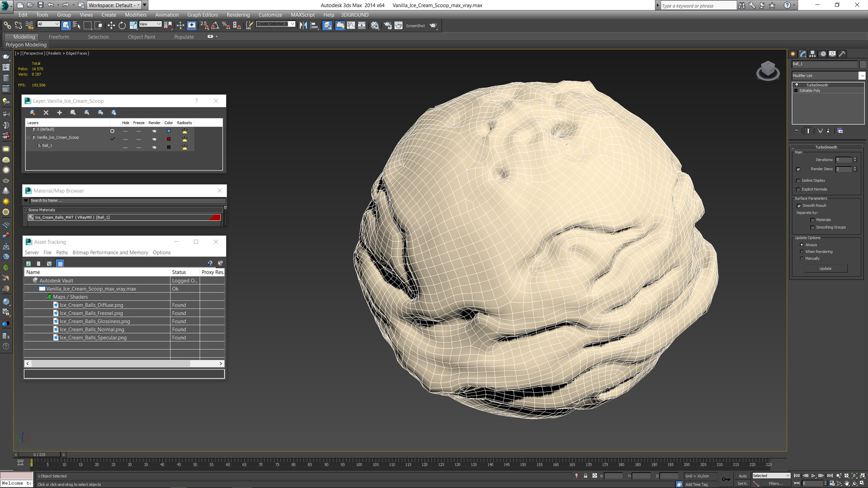Toggle Smooth Result checkbox
The image size is (868, 488).
pyautogui.click(x=799, y=206)
